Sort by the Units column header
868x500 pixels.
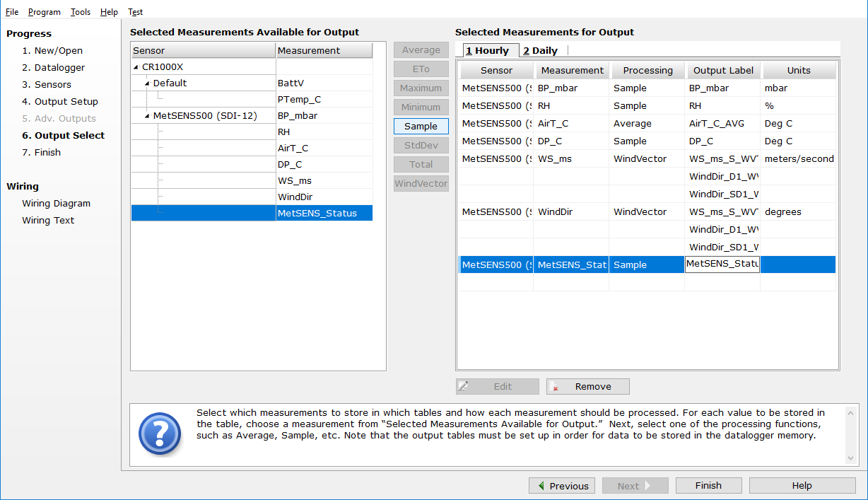[799, 71]
